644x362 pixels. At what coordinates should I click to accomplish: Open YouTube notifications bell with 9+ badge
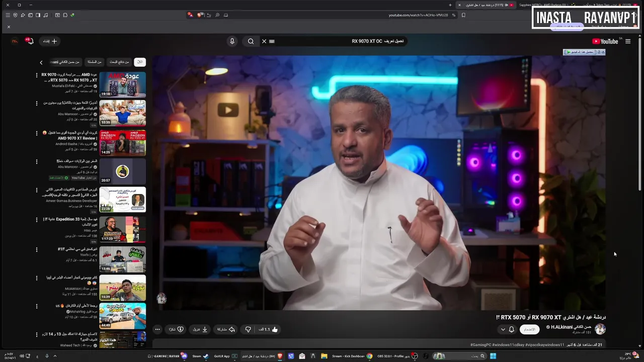click(30, 41)
